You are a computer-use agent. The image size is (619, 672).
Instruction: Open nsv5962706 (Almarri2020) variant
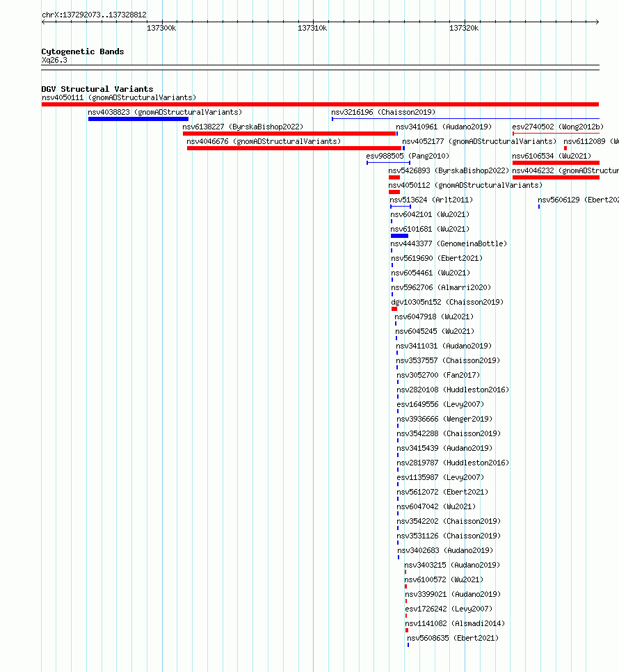pyautogui.click(x=441, y=287)
